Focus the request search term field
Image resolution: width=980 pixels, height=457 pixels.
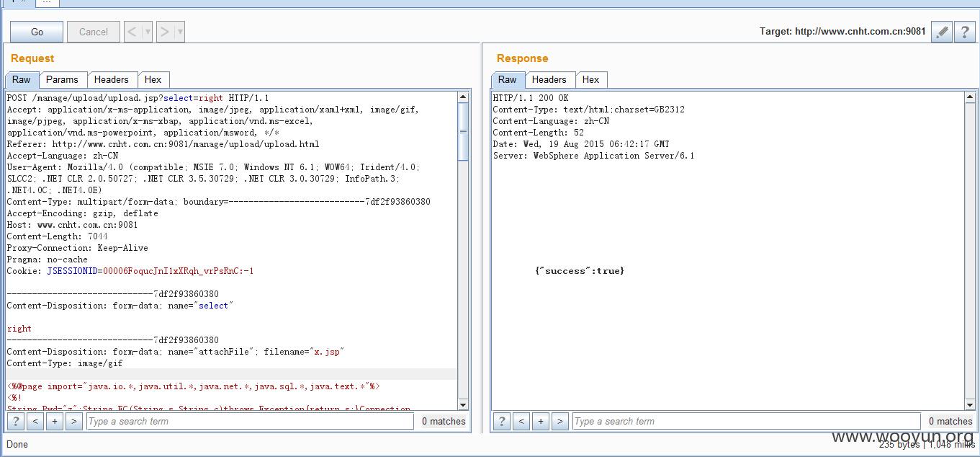coord(250,421)
